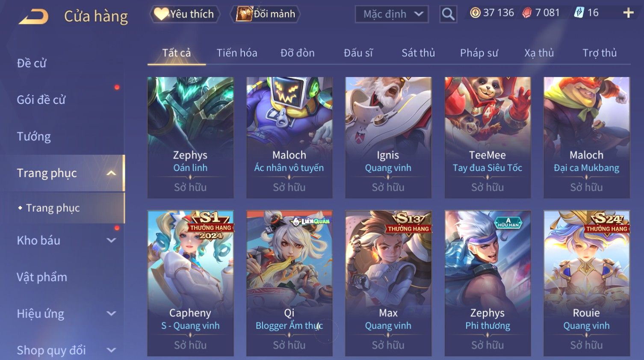Select the Tiến hóa tab
Screen dimensions: 644x360
tap(237, 53)
